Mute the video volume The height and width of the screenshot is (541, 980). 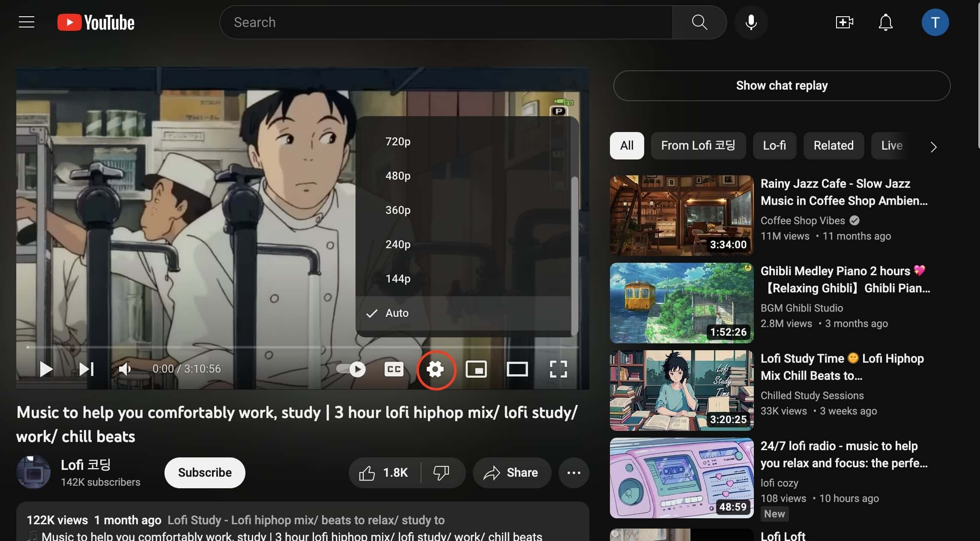tap(124, 369)
